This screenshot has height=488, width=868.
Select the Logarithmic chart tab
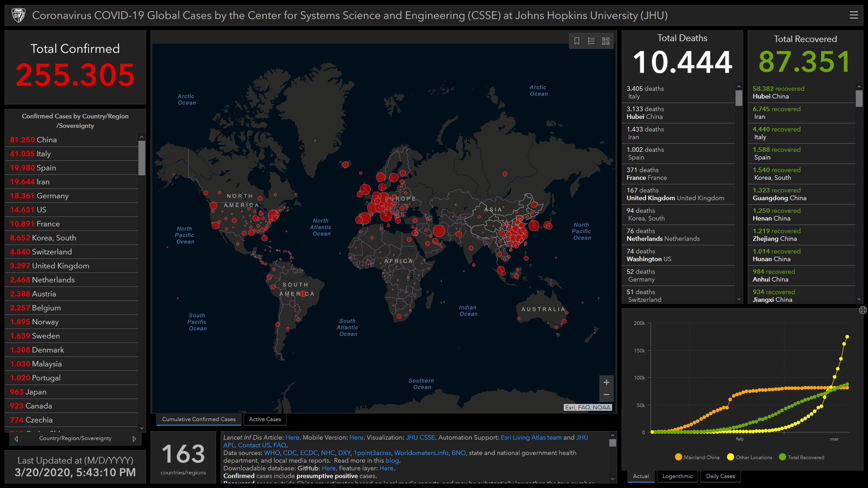677,476
